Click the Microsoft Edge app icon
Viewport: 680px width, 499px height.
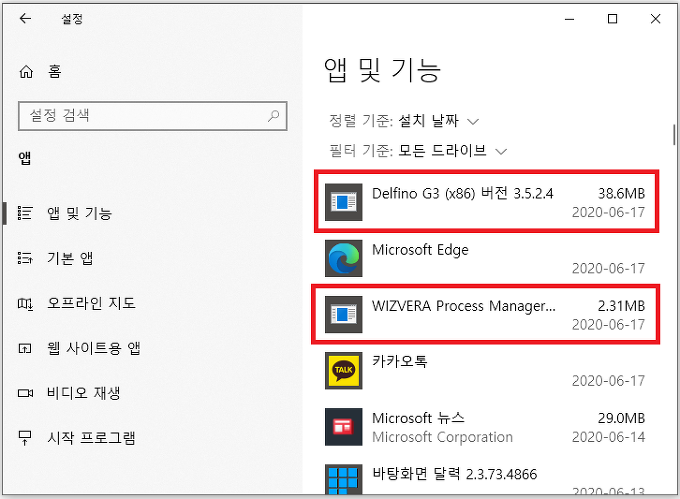pos(343,258)
